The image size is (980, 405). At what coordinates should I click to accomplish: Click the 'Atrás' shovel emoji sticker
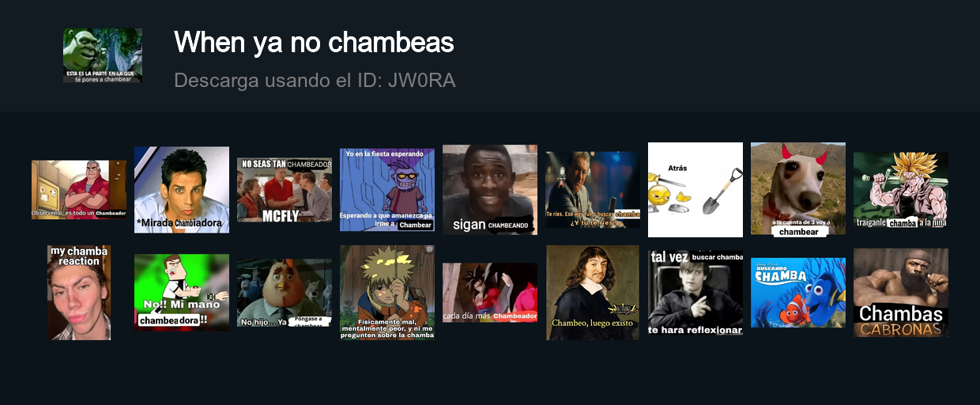[695, 190]
